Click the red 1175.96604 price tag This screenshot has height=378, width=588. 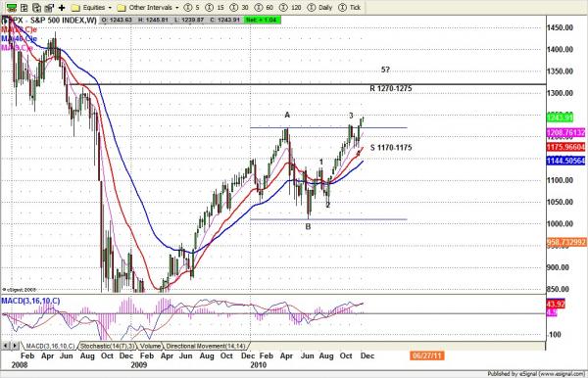click(565, 147)
